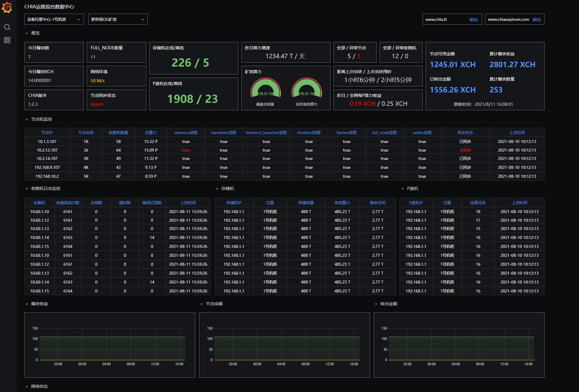This screenshot has width=579, height=392.
Task: Click the FULL_NODE数量 panel title
Action: [107, 48]
